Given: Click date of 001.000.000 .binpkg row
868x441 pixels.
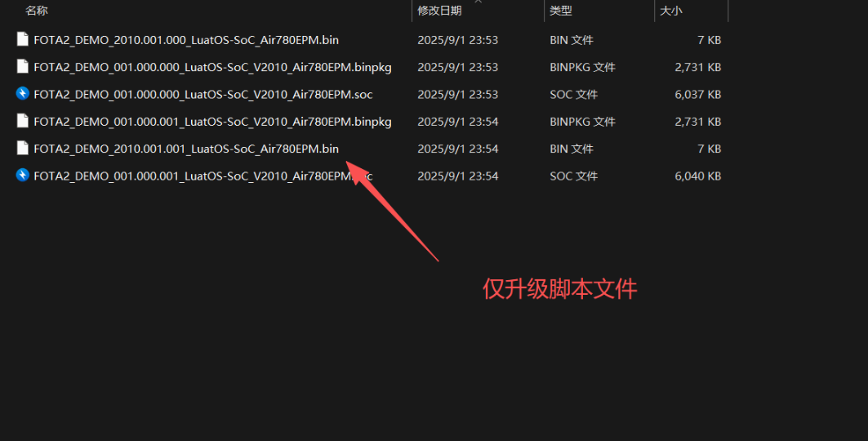Looking at the screenshot, I should (x=458, y=67).
